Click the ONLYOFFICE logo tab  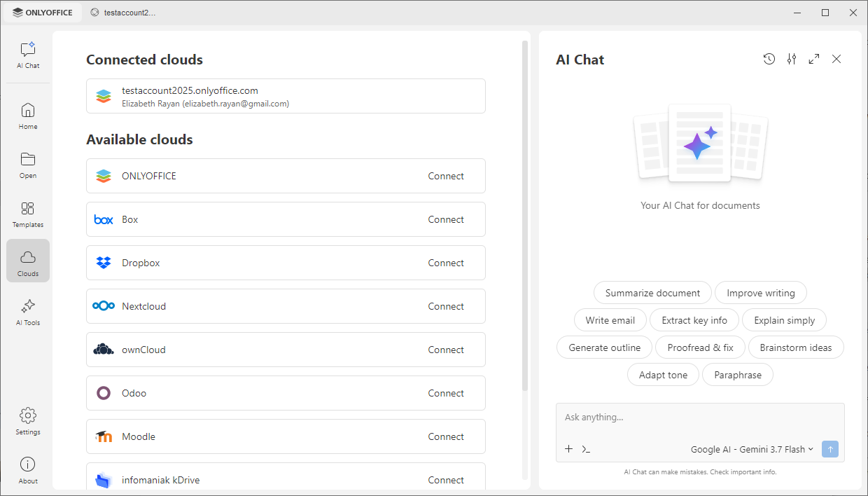(x=43, y=13)
